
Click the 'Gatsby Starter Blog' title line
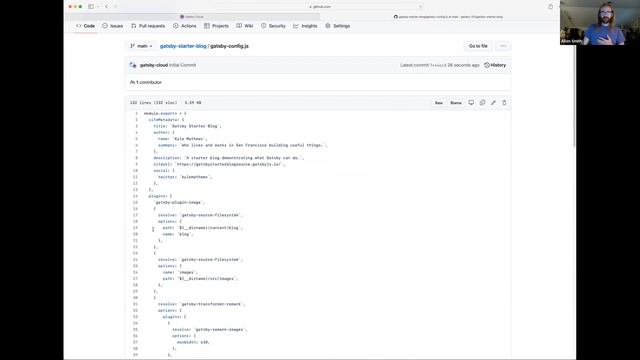point(187,126)
